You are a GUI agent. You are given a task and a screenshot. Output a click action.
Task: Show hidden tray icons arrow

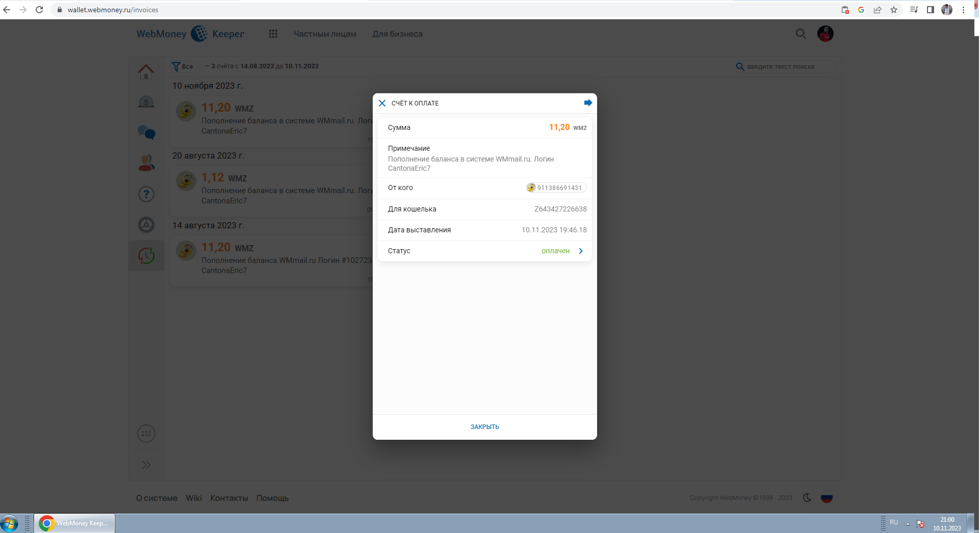(908, 524)
